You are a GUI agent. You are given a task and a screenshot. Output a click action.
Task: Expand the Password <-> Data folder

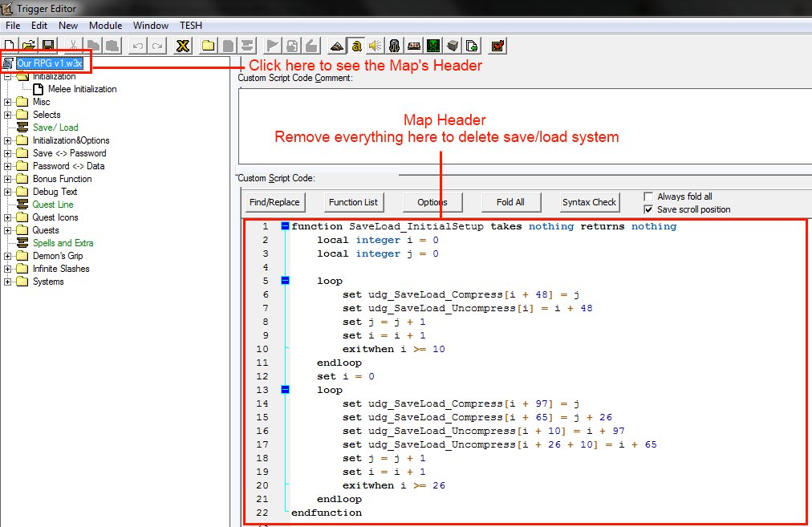coord(8,167)
